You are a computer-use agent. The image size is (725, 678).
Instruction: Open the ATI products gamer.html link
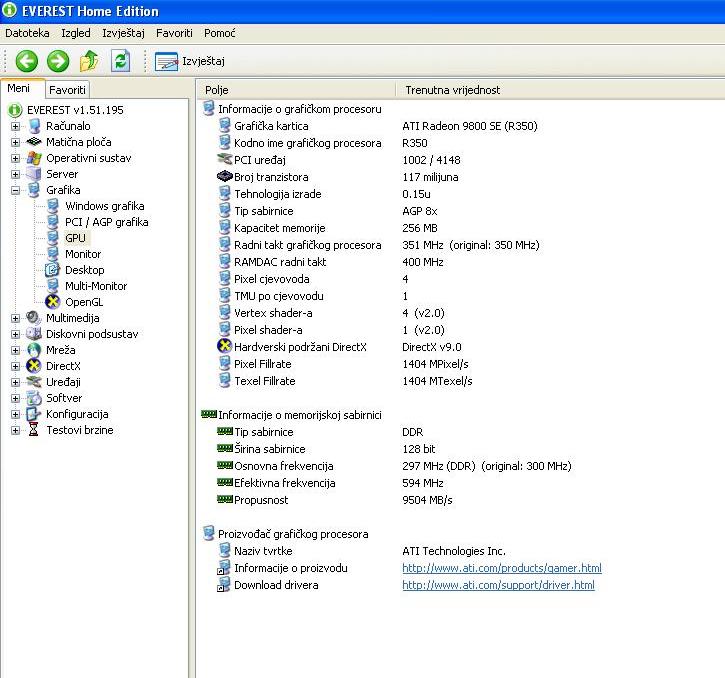point(501,568)
